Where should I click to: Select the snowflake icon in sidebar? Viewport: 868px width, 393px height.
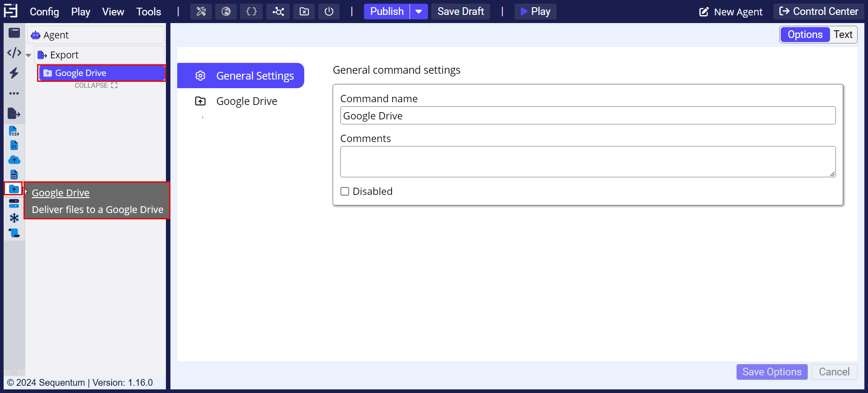coord(14,218)
